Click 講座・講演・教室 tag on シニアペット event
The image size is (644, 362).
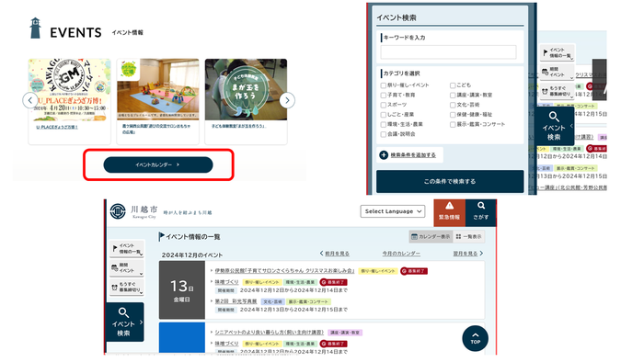pos(345,333)
